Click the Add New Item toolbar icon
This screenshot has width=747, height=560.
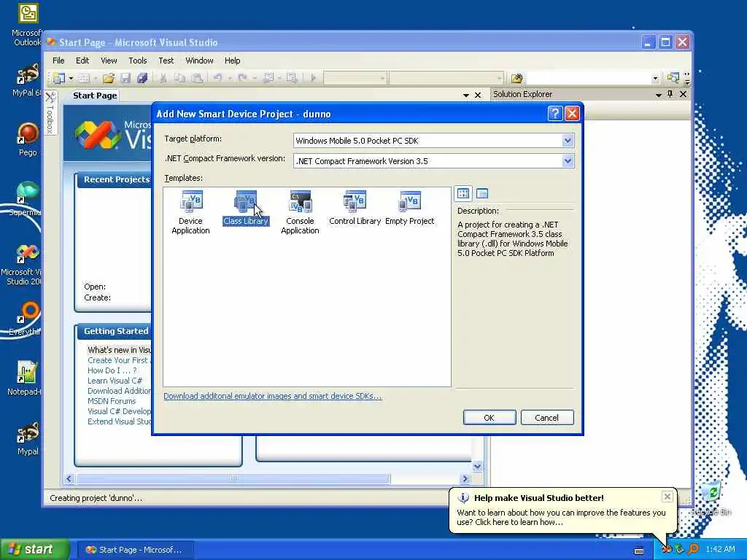tap(84, 78)
